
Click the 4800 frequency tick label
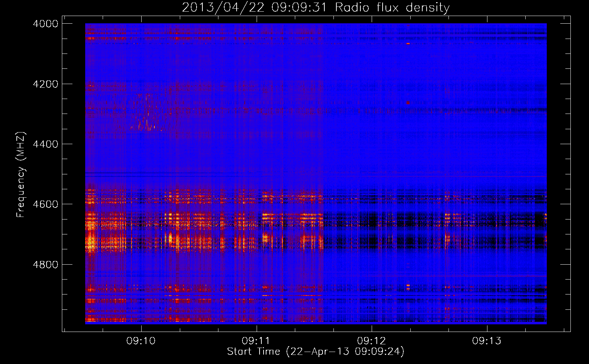click(46, 264)
